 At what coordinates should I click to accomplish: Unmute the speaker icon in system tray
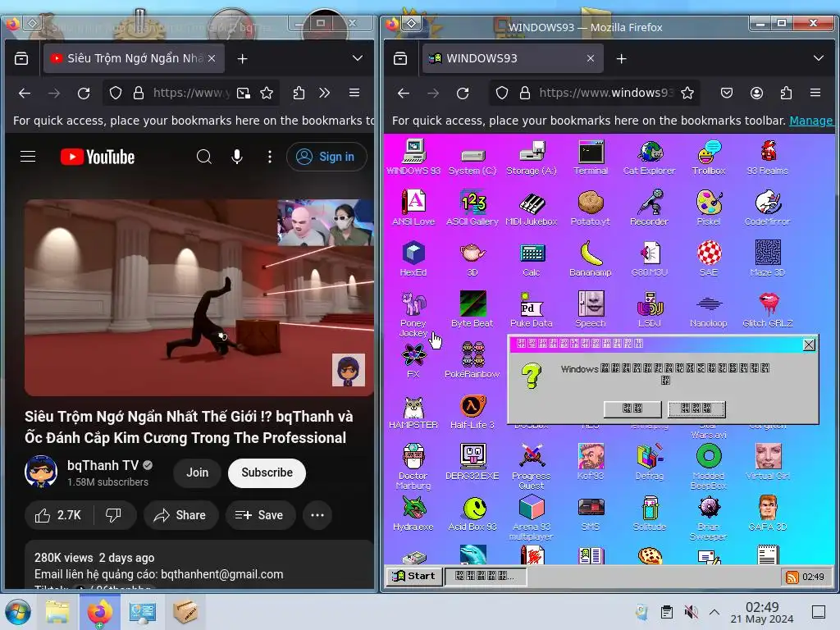pyautogui.click(x=691, y=612)
